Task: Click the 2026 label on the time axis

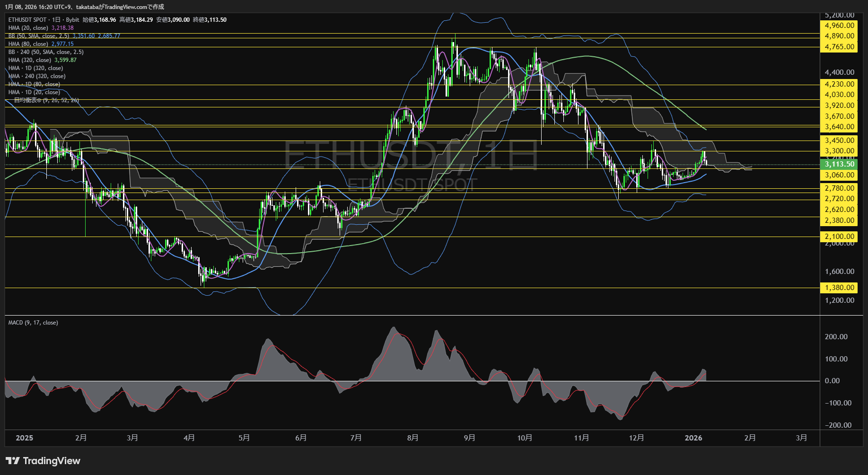Action: click(x=693, y=438)
